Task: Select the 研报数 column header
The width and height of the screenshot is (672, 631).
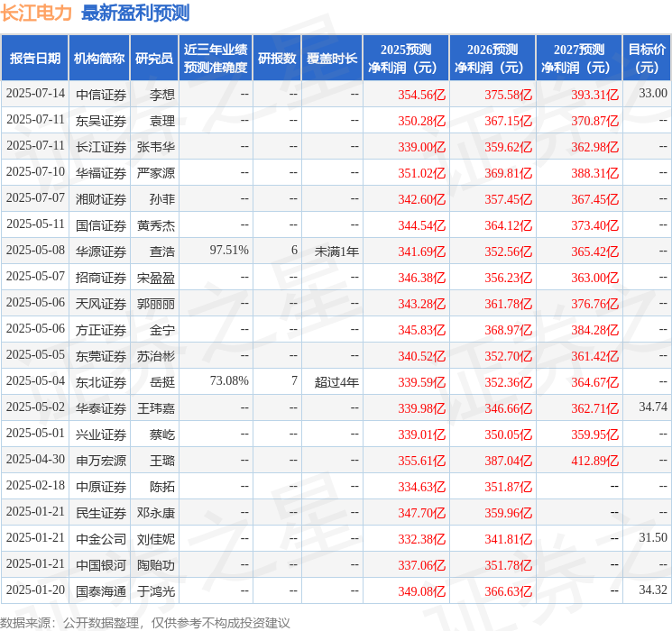Action: (276, 58)
